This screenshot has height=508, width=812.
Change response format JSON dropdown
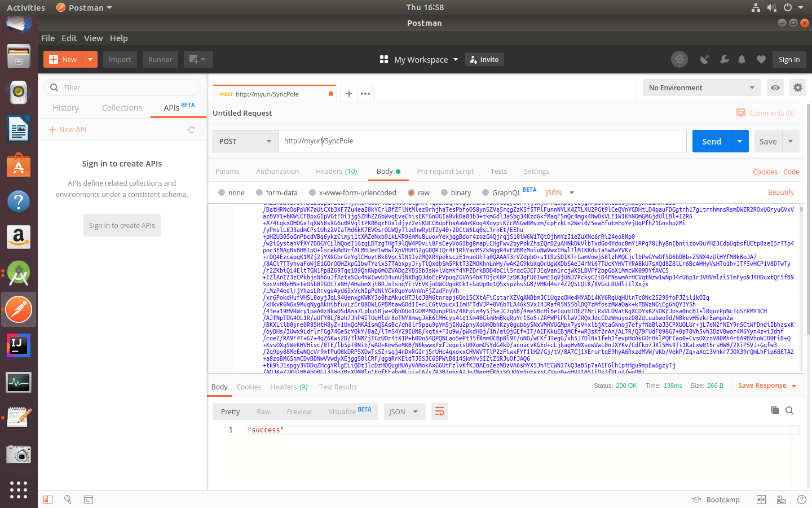pos(404,411)
